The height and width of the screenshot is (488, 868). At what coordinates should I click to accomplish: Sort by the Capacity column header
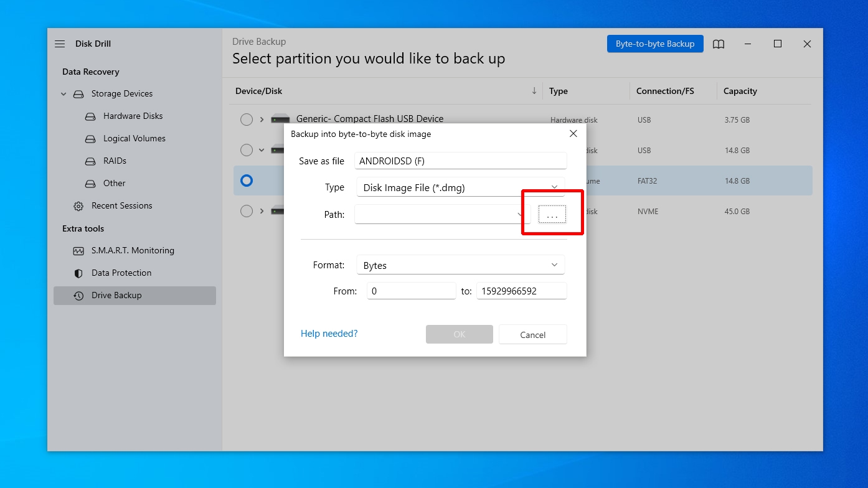[x=740, y=91]
